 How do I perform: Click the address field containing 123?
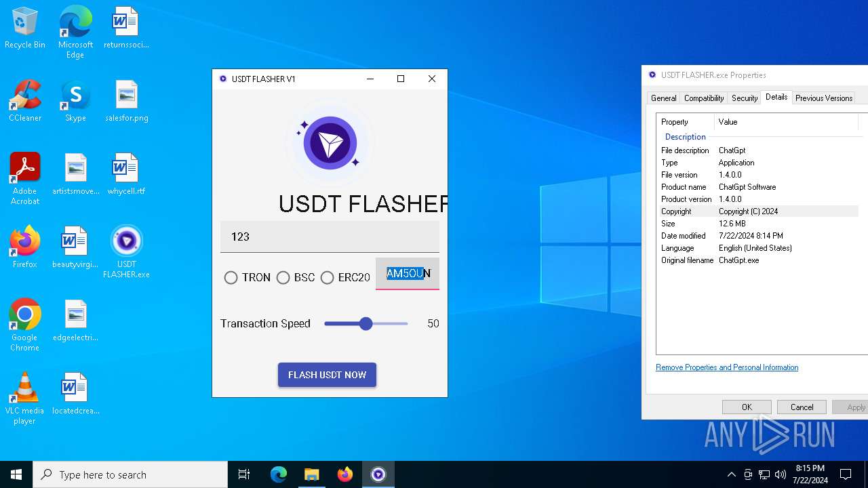tap(330, 237)
